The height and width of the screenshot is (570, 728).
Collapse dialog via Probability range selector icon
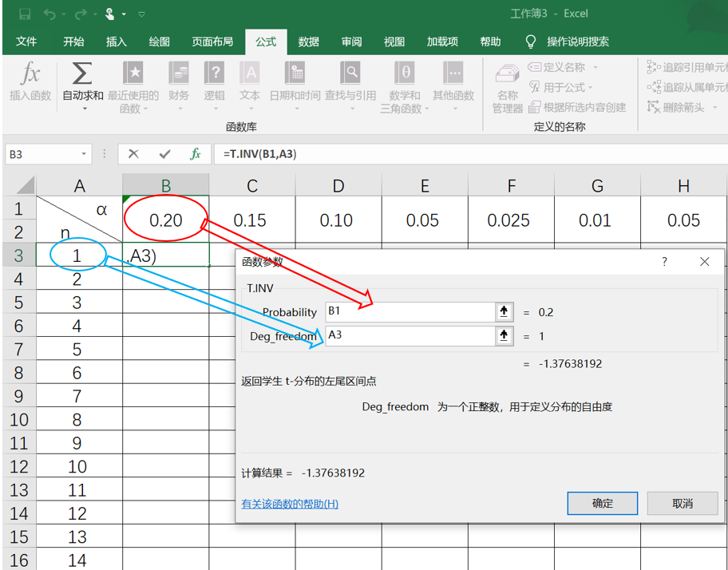click(504, 312)
